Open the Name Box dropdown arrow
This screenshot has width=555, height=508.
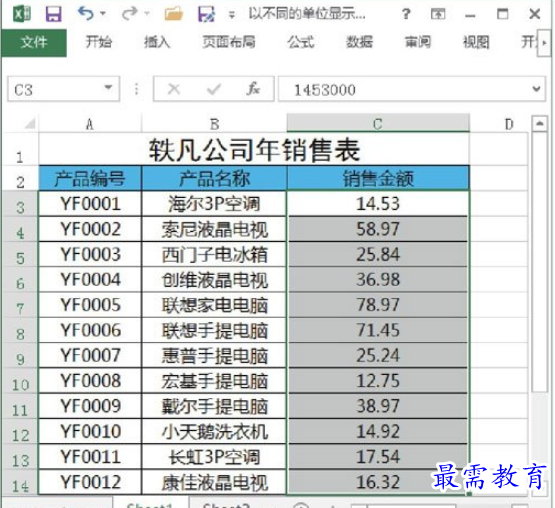108,87
